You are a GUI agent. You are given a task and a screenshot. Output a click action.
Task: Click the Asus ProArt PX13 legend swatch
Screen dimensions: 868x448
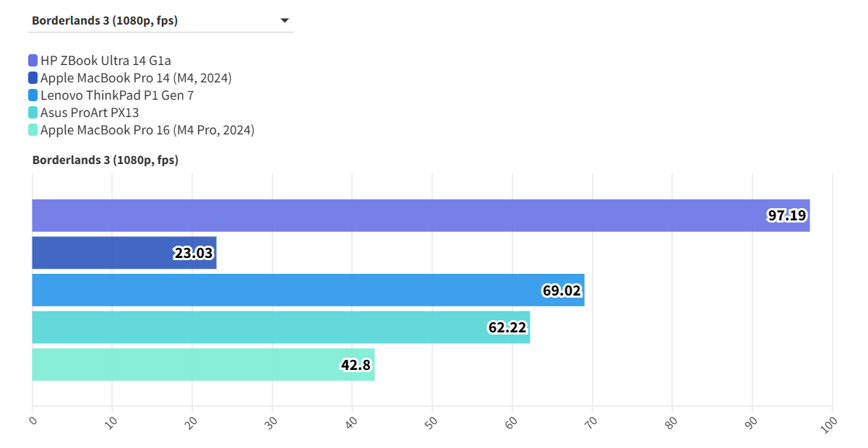click(x=33, y=113)
